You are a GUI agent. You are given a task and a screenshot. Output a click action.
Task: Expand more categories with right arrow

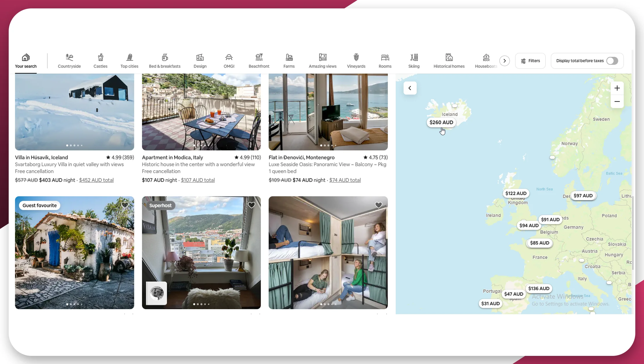click(x=504, y=61)
